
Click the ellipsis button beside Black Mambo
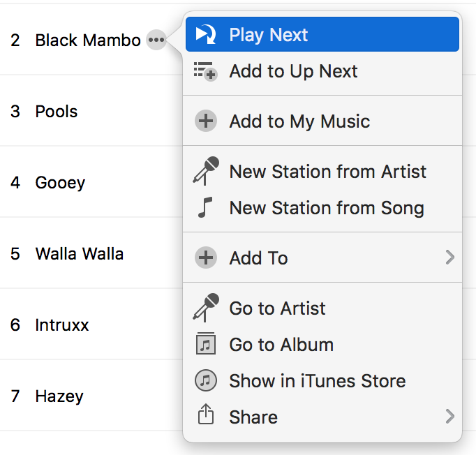click(156, 40)
